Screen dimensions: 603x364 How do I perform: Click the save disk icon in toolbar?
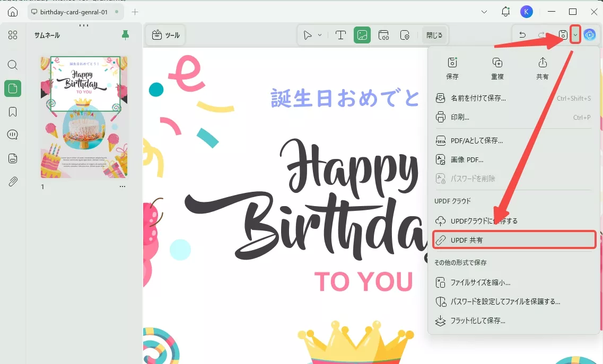coord(563,35)
